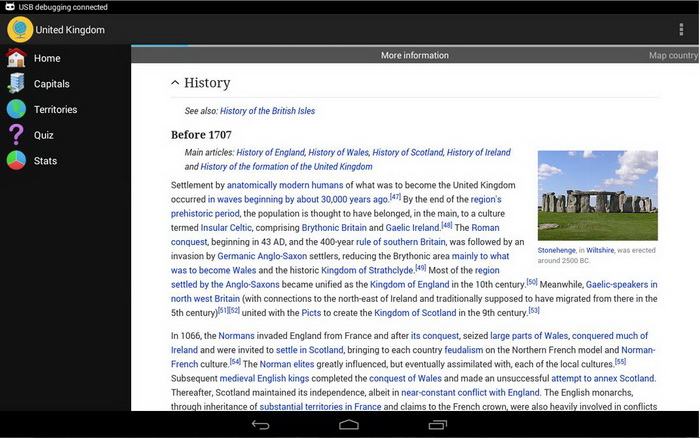This screenshot has height=438, width=700.
Task: Follow the Brythonic Britain link
Action: [x=334, y=228]
